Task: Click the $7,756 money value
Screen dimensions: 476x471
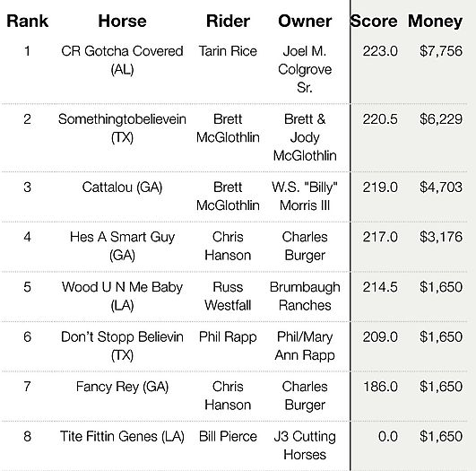Action: pyautogui.click(x=441, y=51)
